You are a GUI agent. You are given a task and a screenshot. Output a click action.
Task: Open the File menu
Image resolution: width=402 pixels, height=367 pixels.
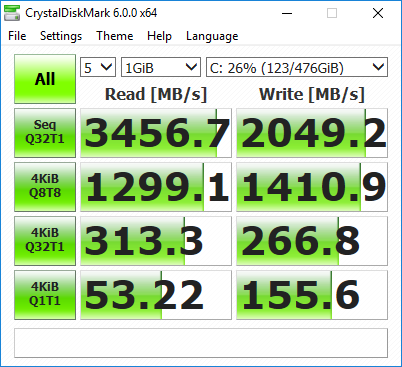pyautogui.click(x=17, y=36)
